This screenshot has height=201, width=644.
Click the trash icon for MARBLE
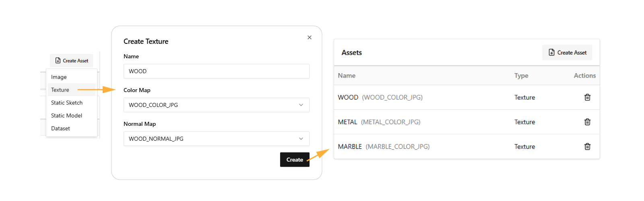pos(587,147)
